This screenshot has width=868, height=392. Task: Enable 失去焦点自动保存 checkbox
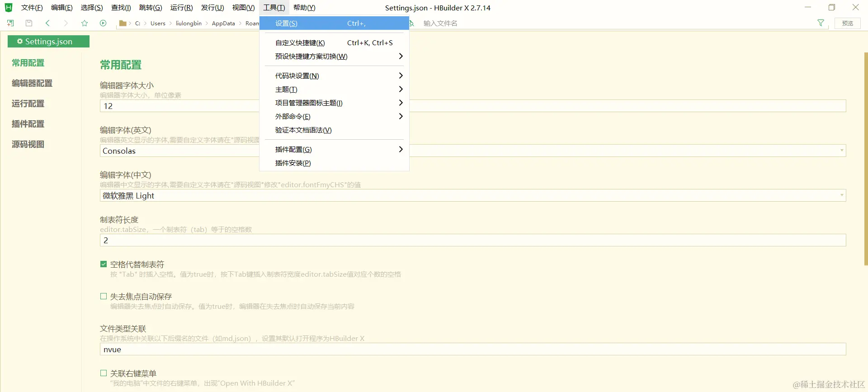[x=104, y=296]
